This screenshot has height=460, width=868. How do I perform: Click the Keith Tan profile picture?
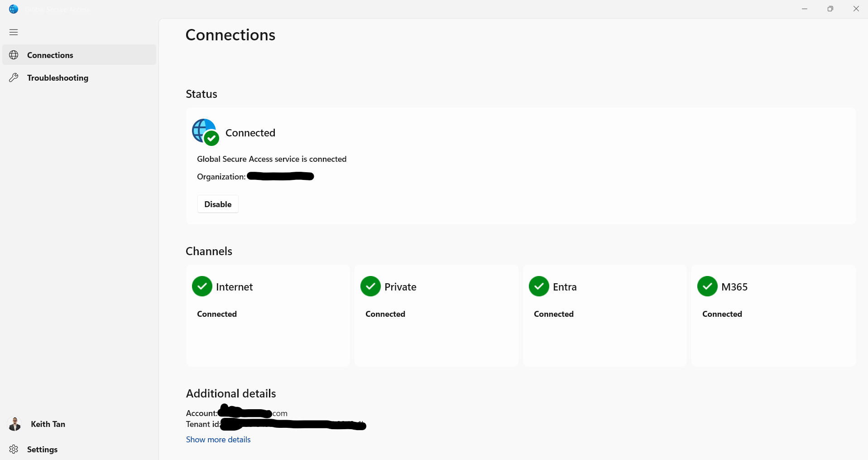click(x=15, y=424)
